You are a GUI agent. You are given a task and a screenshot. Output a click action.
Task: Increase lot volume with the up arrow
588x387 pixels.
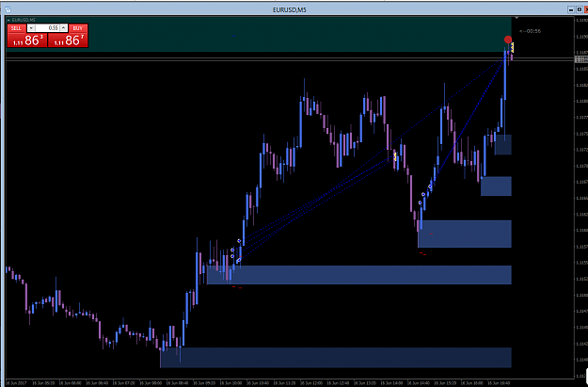coord(64,28)
